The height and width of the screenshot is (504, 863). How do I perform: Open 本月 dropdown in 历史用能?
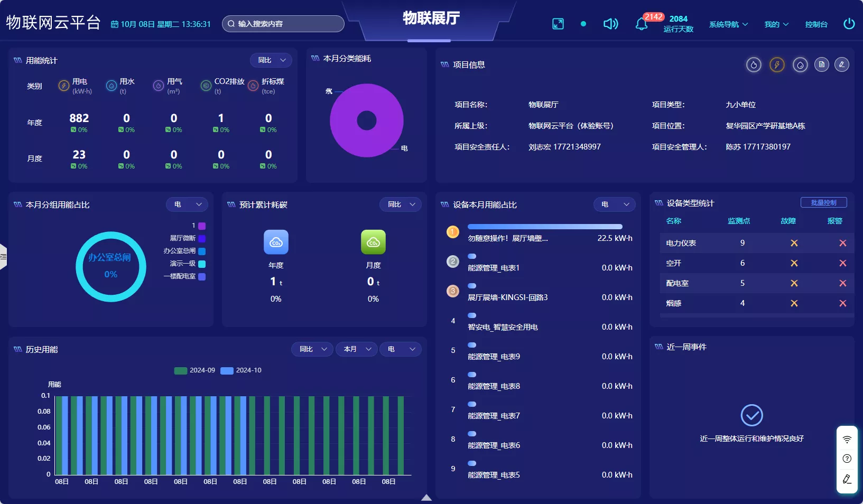pos(357,349)
